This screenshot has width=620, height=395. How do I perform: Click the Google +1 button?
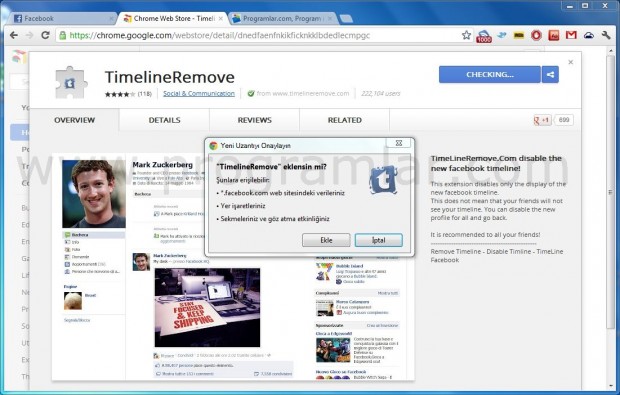[x=542, y=120]
